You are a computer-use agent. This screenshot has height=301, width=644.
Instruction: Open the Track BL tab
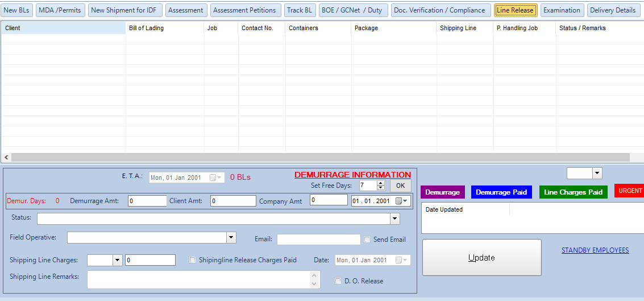pyautogui.click(x=300, y=10)
